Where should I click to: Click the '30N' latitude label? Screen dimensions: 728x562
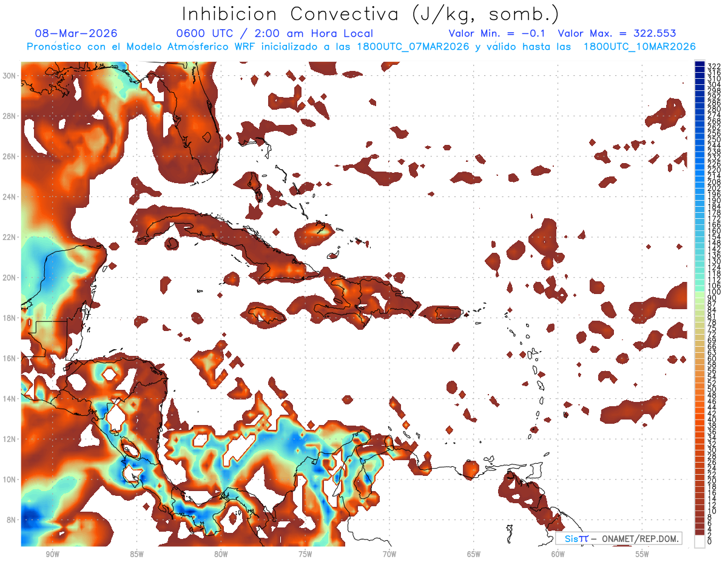click(x=10, y=75)
